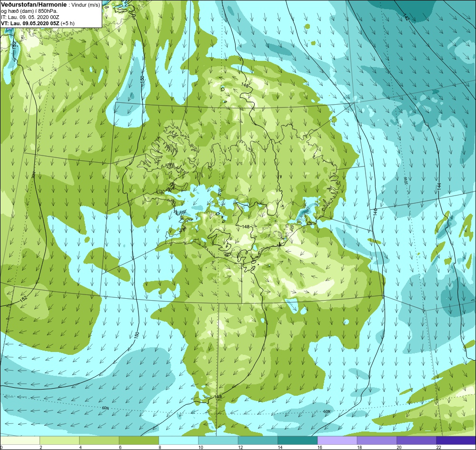The image size is (476, 450).
Task: Click the legend tick value 20
Action: click(x=399, y=447)
